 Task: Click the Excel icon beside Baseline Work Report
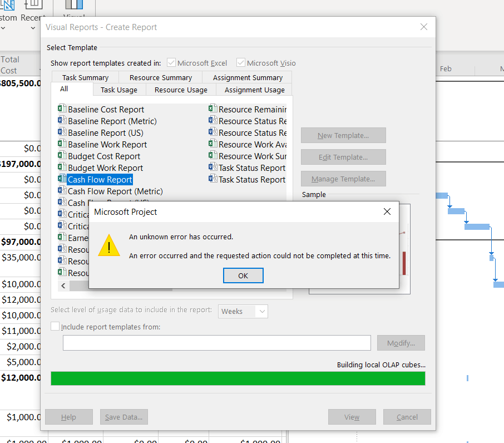click(x=62, y=144)
